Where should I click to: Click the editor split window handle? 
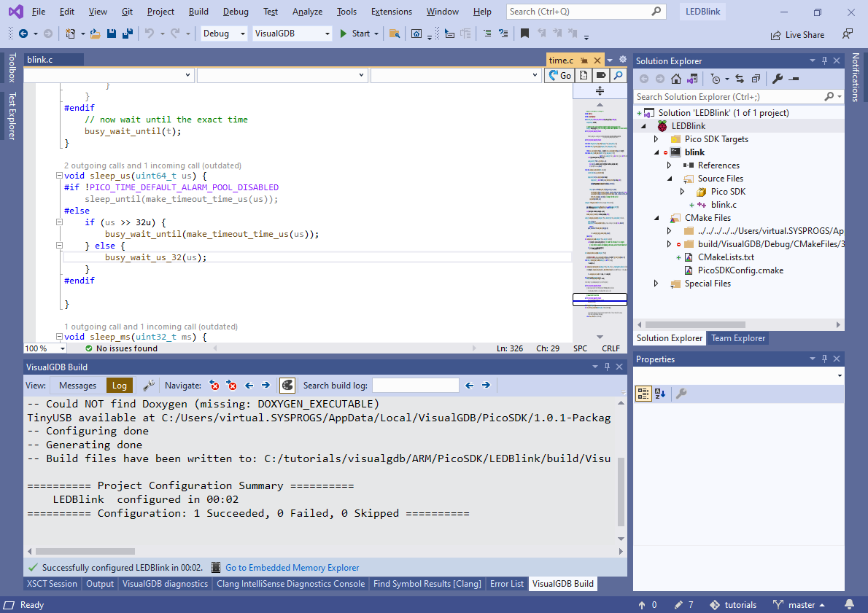(600, 90)
